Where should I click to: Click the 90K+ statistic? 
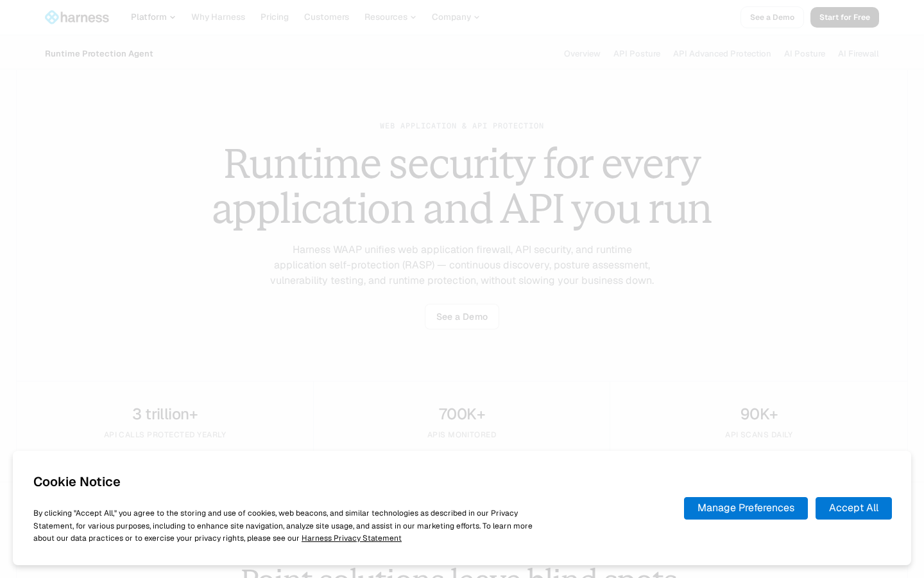pos(759,414)
